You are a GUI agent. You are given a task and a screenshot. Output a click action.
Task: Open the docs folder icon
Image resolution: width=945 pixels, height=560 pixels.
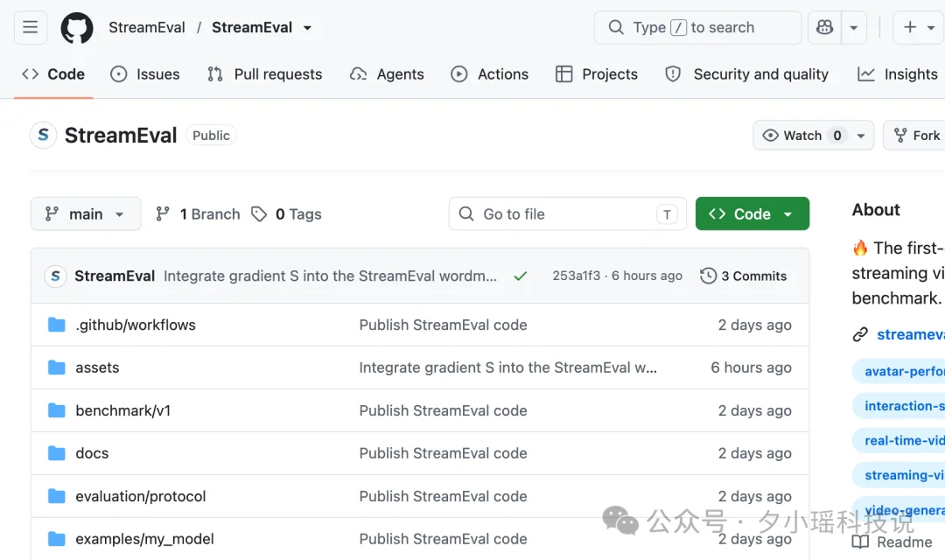click(57, 453)
